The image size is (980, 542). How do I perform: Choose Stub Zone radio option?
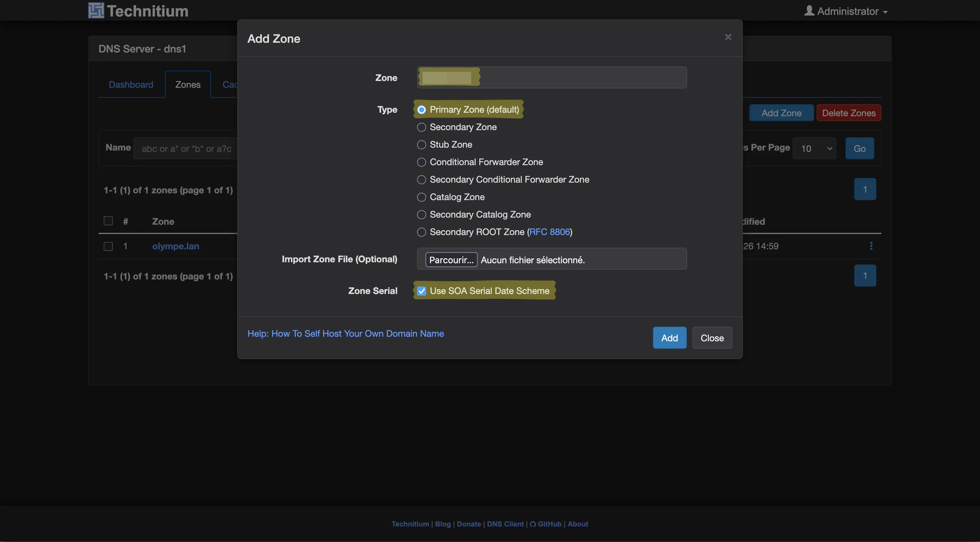click(x=421, y=145)
